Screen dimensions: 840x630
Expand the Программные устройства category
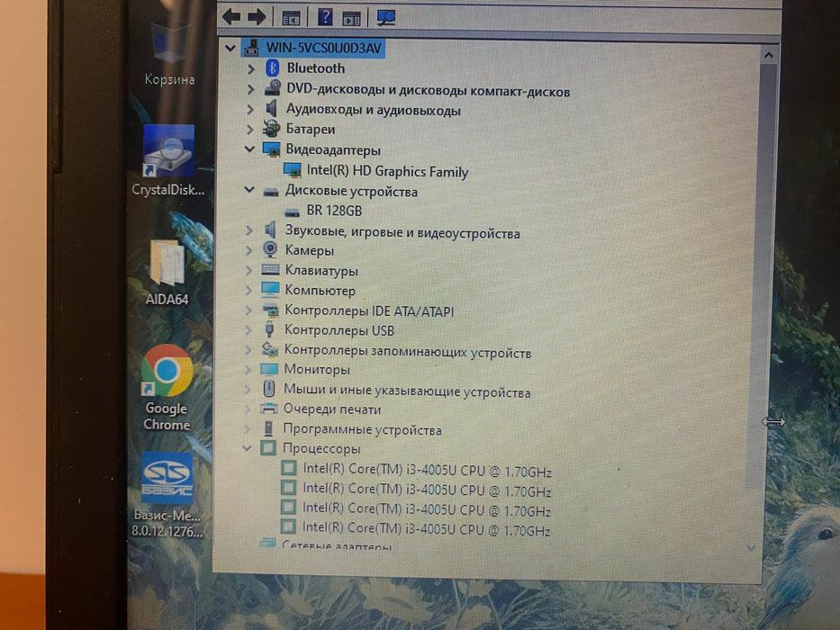point(247,429)
